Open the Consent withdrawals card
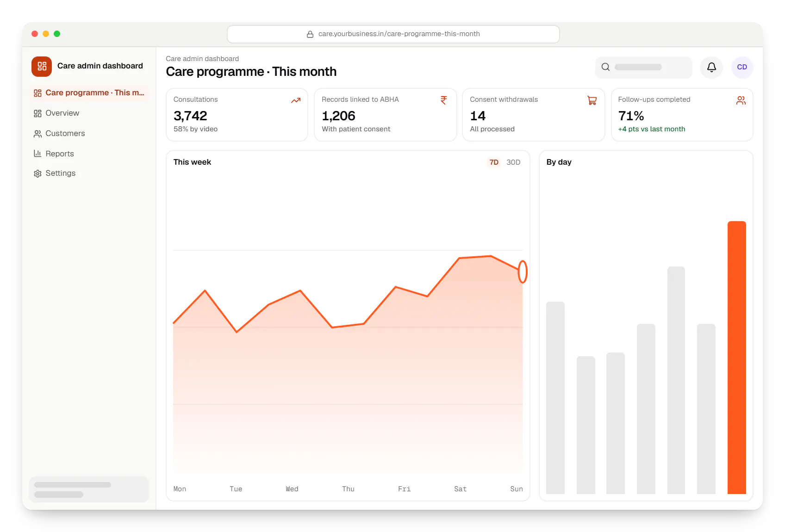This screenshot has width=785, height=532. [533, 115]
